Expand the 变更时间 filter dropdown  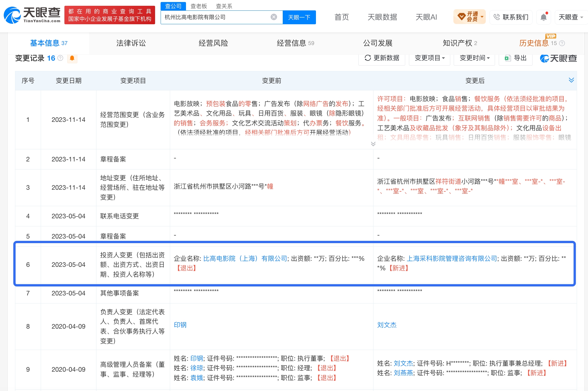(x=474, y=58)
